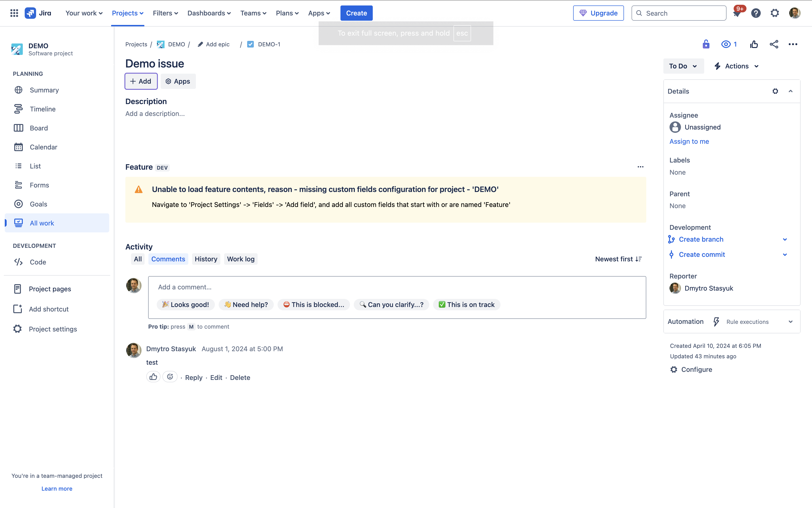
Task: Open Summary in the sidebar
Action: click(57, 90)
